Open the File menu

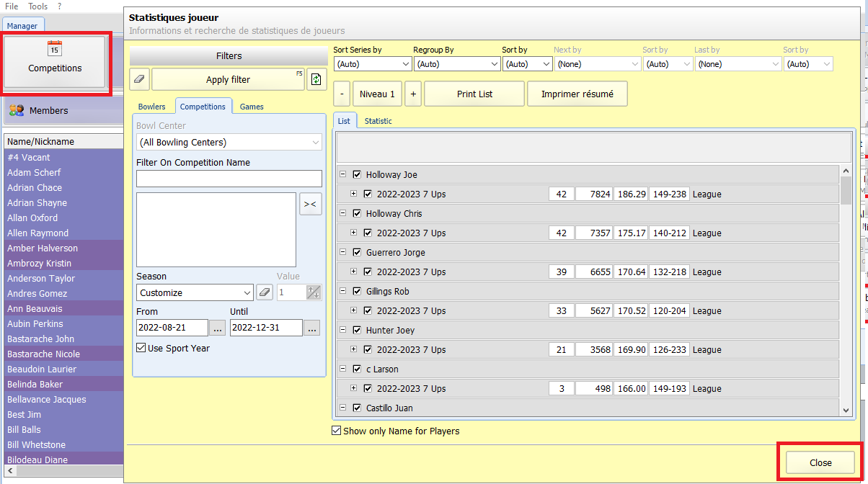pos(12,6)
